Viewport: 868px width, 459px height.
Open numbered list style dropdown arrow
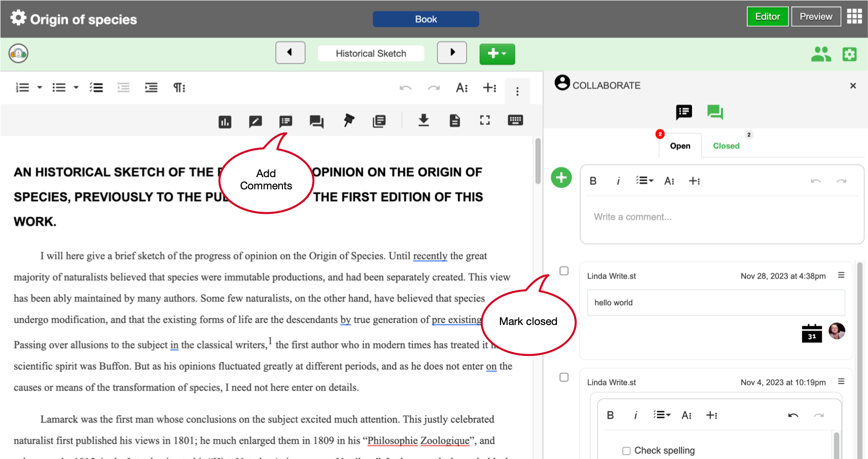tap(40, 88)
